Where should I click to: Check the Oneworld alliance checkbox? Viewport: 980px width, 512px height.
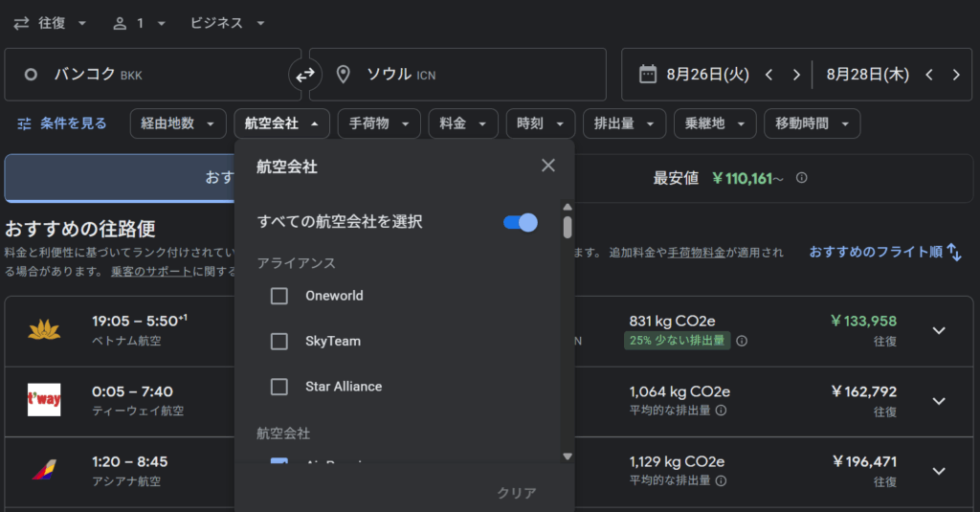279,296
